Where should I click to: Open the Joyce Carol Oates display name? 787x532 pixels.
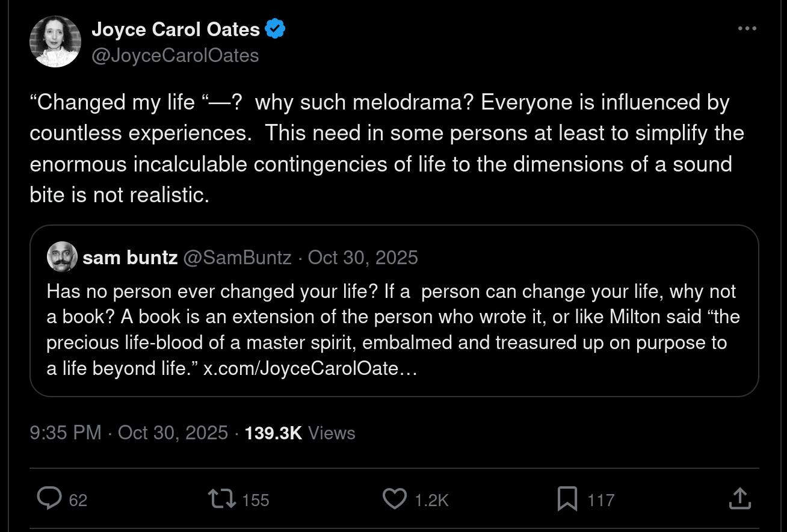(x=175, y=29)
